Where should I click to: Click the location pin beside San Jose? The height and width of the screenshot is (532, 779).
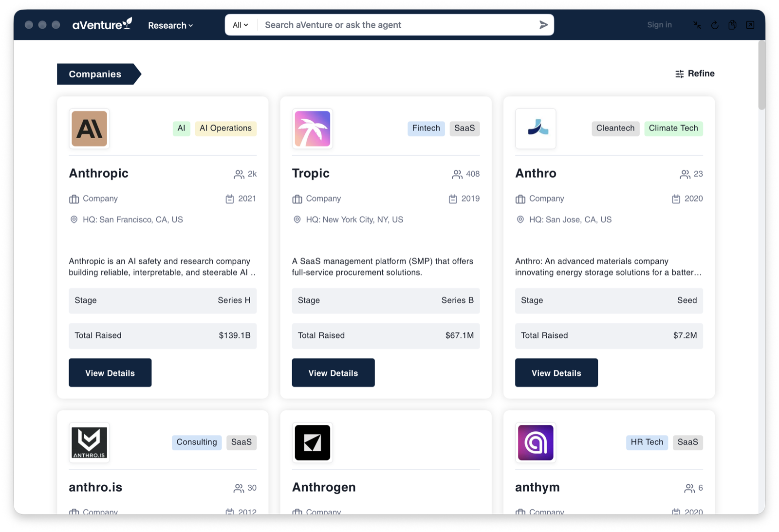(520, 220)
